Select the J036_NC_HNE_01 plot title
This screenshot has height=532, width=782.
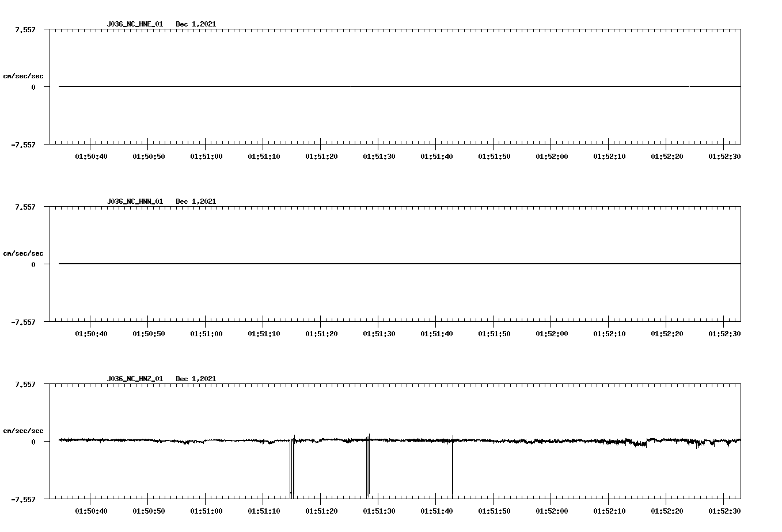pos(135,24)
